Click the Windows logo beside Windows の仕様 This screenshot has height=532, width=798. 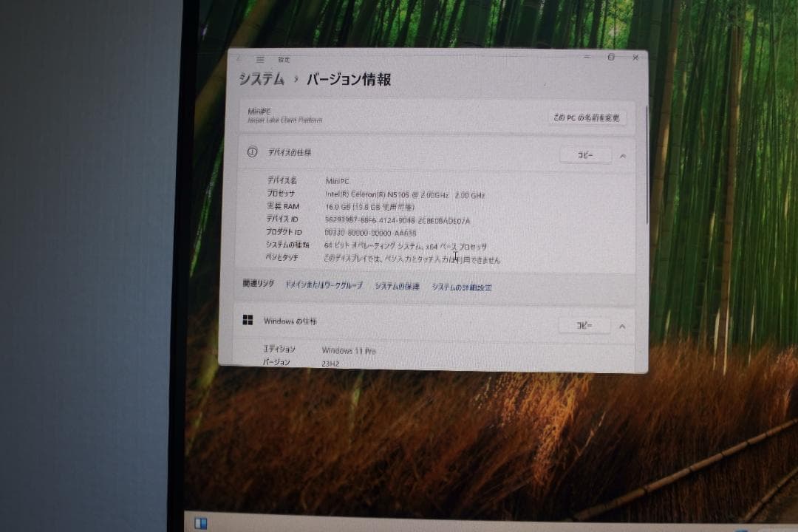(248, 321)
